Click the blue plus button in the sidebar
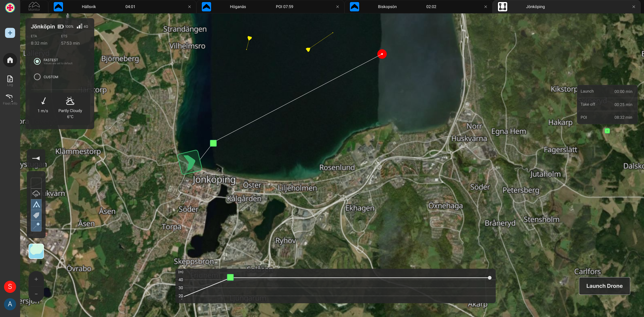The height and width of the screenshot is (317, 644). click(x=10, y=33)
